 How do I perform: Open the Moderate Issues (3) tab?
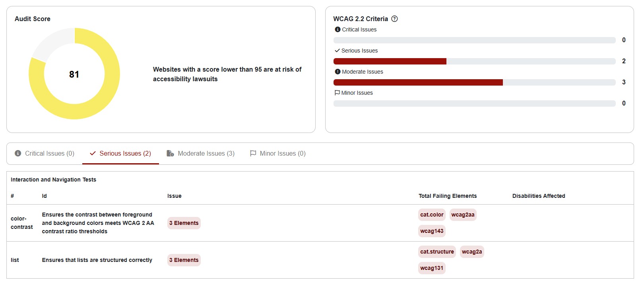point(201,153)
